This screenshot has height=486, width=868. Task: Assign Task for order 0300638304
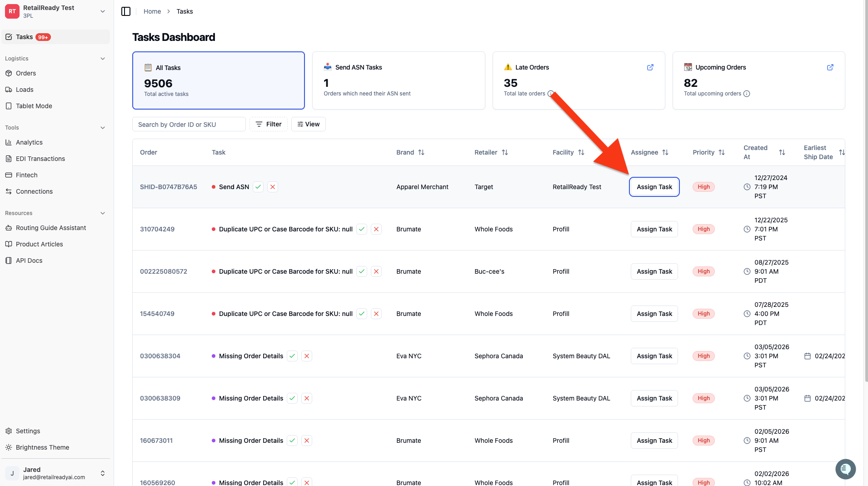[654, 356]
